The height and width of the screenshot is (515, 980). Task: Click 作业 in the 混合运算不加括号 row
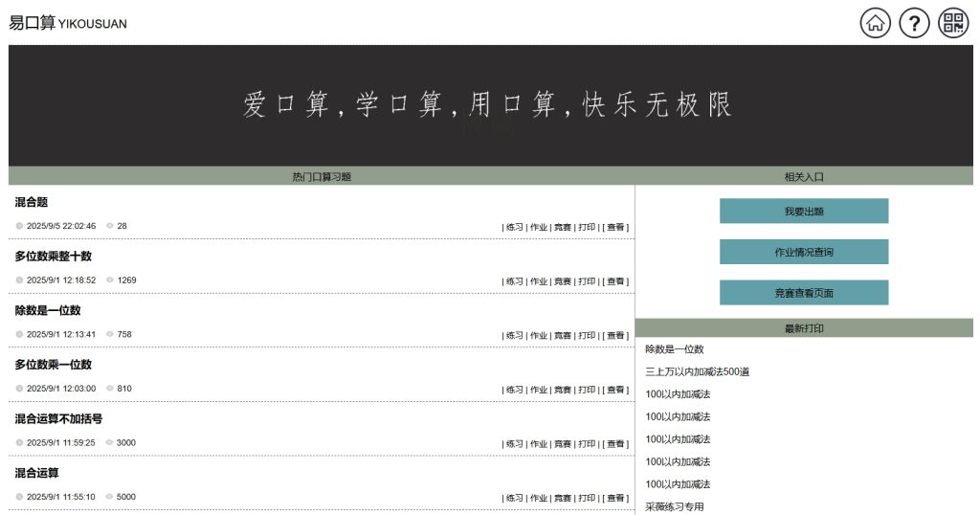tap(539, 444)
